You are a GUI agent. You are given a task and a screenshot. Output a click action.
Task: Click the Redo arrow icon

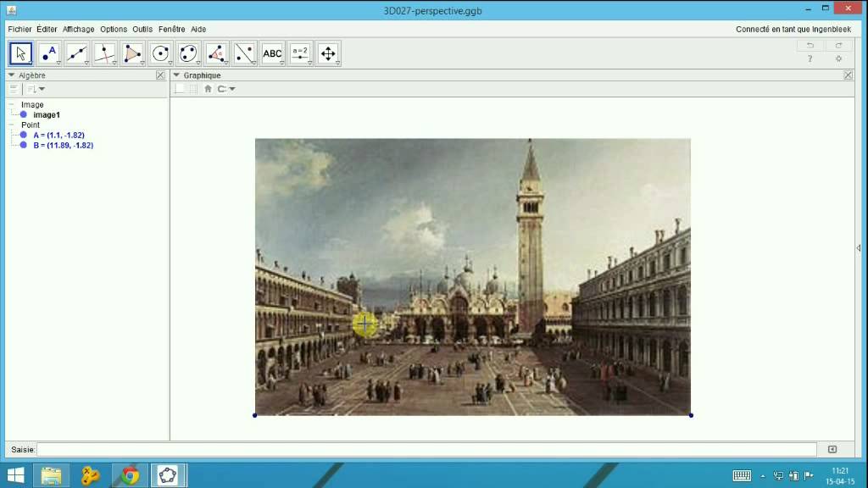click(x=838, y=46)
